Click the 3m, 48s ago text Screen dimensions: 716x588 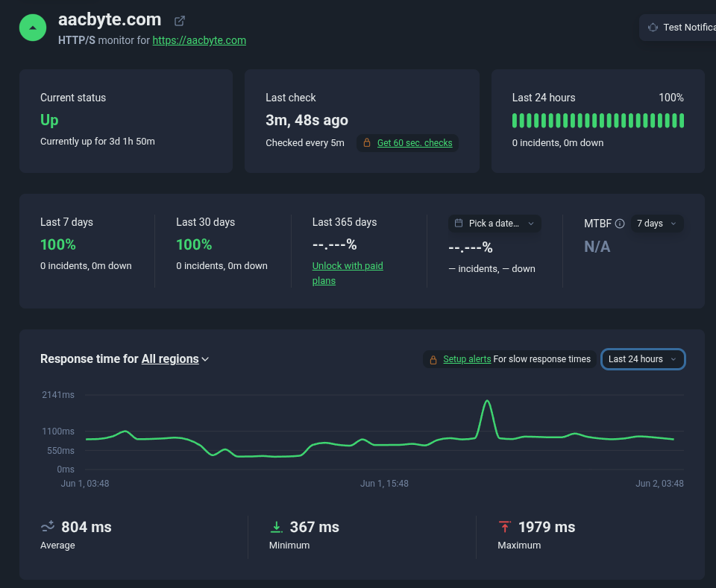click(x=307, y=120)
